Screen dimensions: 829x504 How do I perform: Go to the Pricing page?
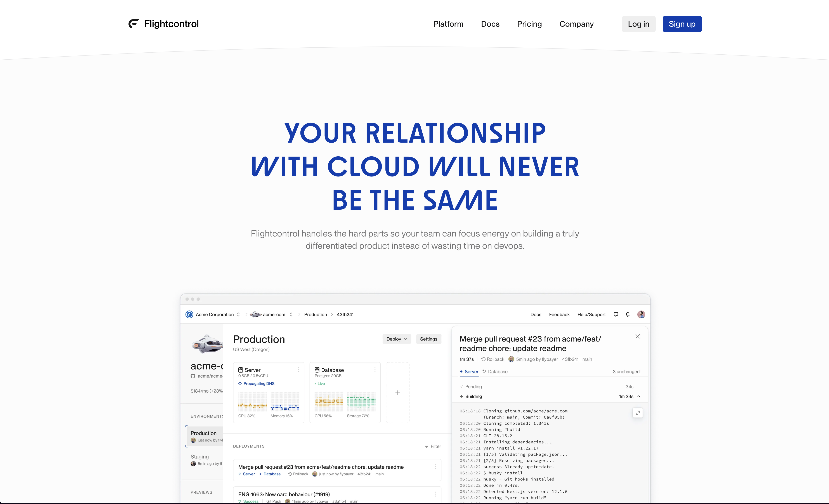tap(529, 24)
